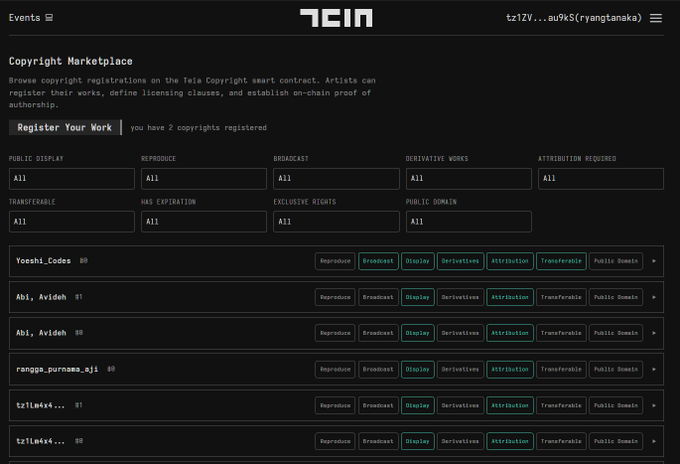Open the Events menu icon
Screen dimensions: 680x464
pos(49,18)
